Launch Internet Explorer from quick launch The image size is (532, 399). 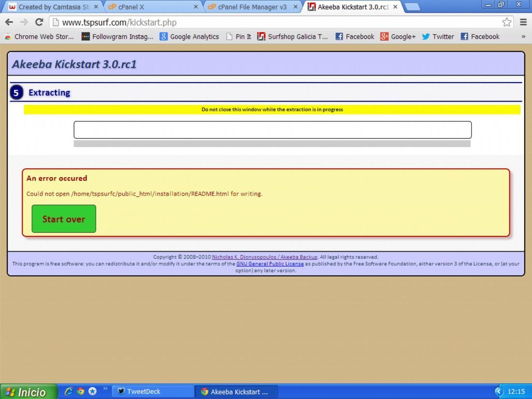69,391
